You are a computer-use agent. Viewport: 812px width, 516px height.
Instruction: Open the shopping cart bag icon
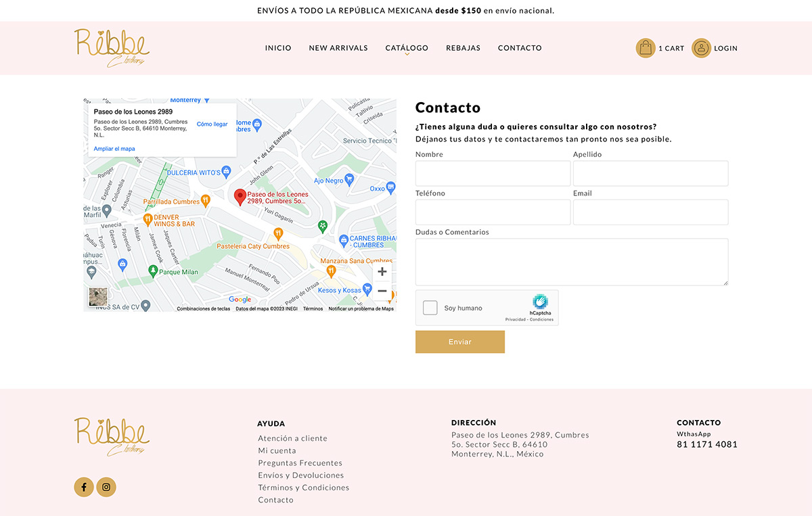click(646, 48)
